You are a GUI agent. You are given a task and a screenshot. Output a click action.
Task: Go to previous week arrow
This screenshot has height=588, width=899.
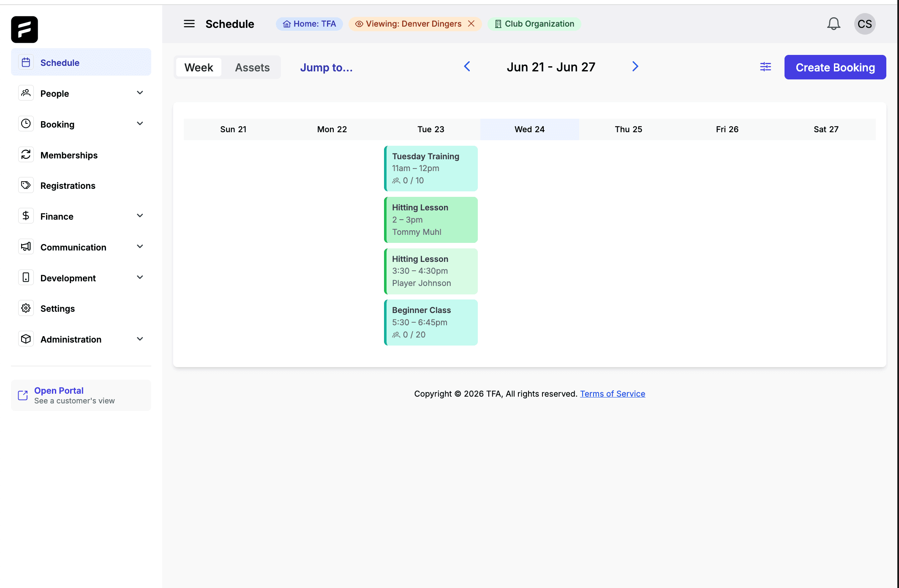[467, 66]
